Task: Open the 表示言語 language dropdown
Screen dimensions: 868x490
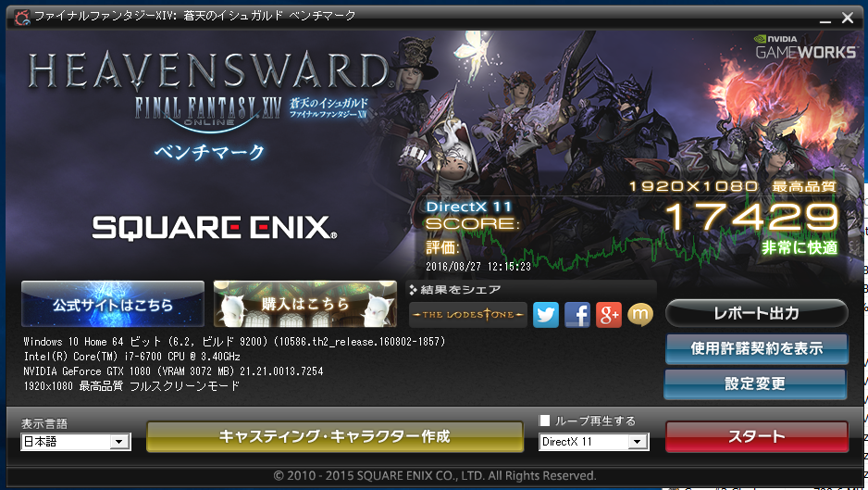Action: (x=76, y=442)
